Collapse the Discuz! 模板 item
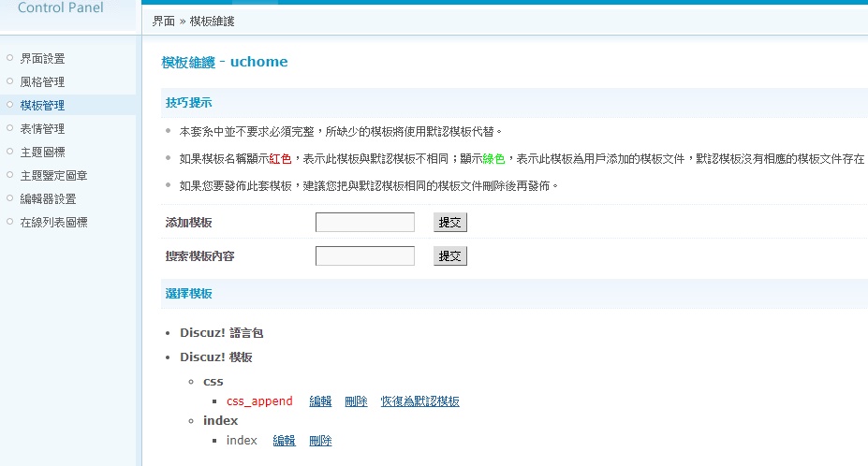This screenshot has width=868, height=466. click(215, 357)
